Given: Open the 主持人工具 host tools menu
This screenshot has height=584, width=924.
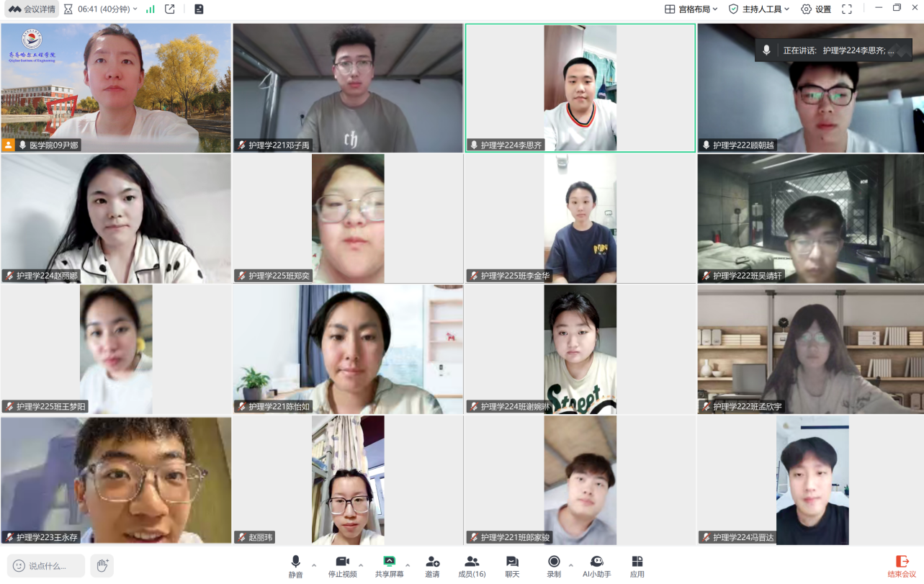Looking at the screenshot, I should click(x=759, y=9).
